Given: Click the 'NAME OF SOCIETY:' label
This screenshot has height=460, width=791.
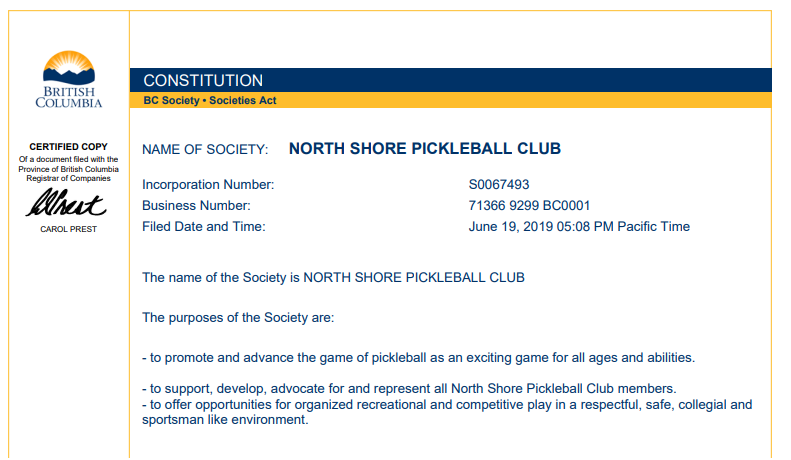Looking at the screenshot, I should 205,150.
